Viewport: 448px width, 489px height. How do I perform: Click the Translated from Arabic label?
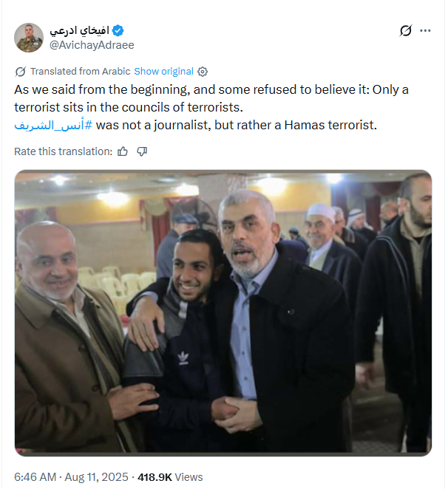coord(81,72)
